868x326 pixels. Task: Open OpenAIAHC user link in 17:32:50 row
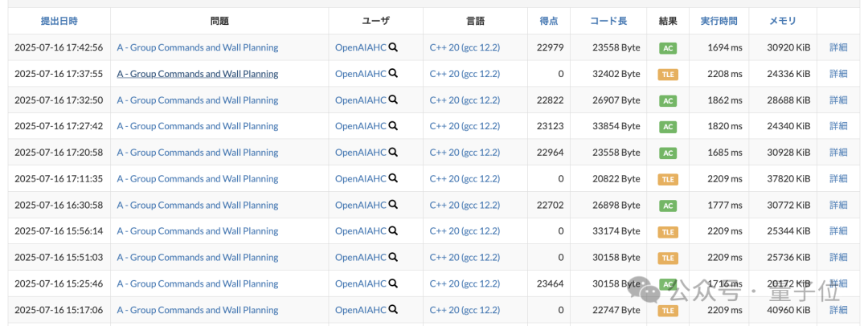click(x=360, y=100)
